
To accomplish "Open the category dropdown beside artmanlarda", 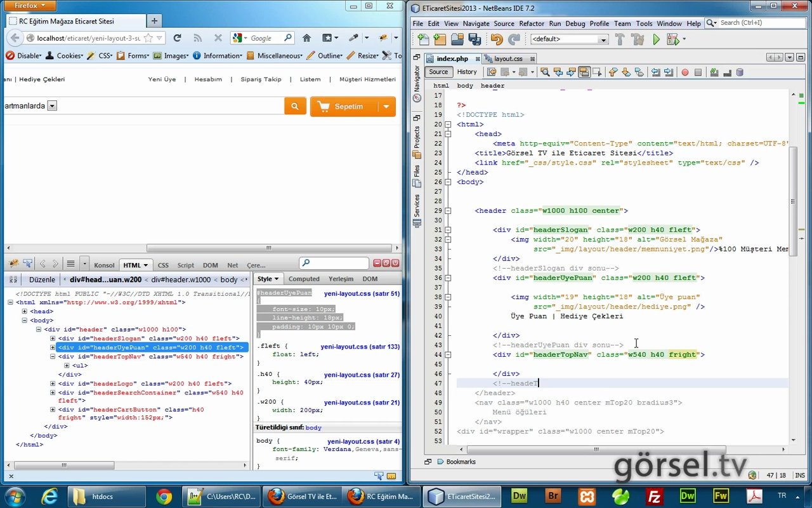I will [x=52, y=106].
